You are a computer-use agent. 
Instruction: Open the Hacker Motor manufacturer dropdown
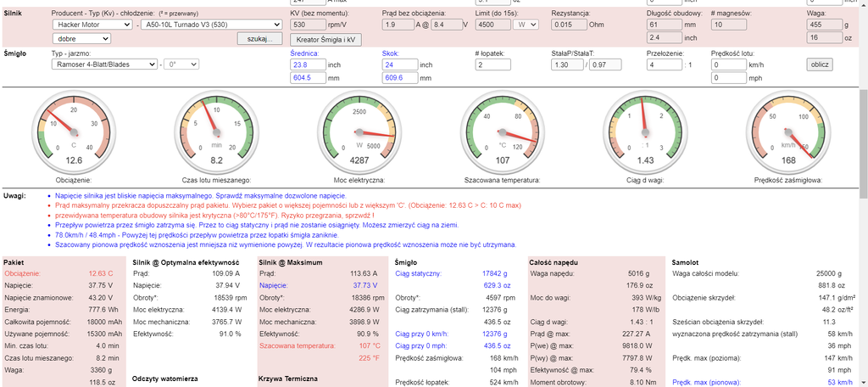coord(92,25)
